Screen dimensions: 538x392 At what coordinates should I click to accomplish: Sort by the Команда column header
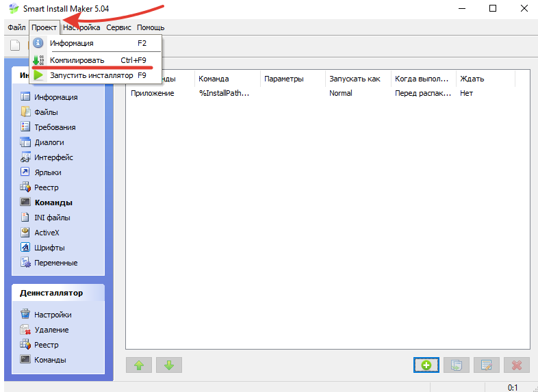click(x=227, y=79)
